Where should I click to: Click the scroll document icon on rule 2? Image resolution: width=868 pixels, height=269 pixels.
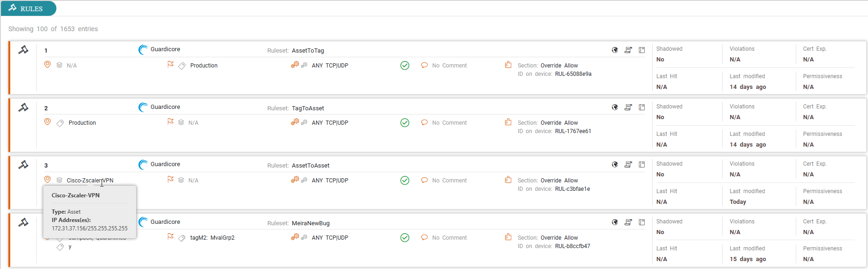[x=628, y=108]
